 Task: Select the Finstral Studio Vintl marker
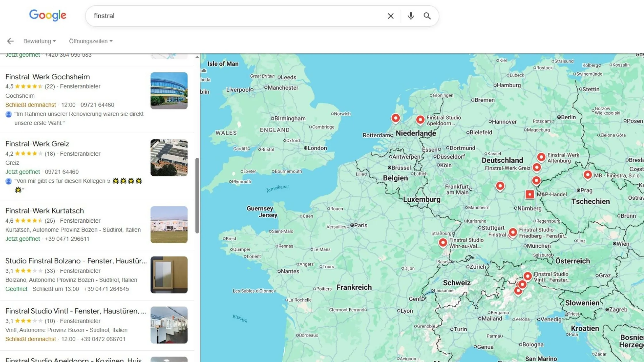[x=528, y=276]
